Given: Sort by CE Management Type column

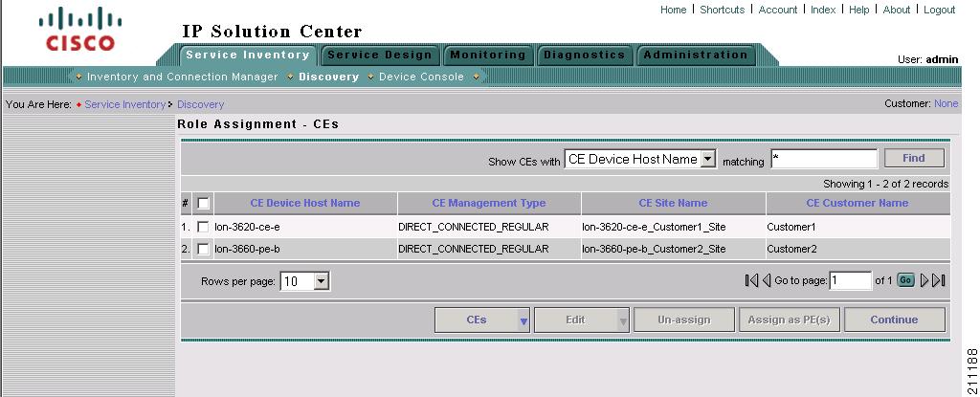Looking at the screenshot, I should click(489, 203).
